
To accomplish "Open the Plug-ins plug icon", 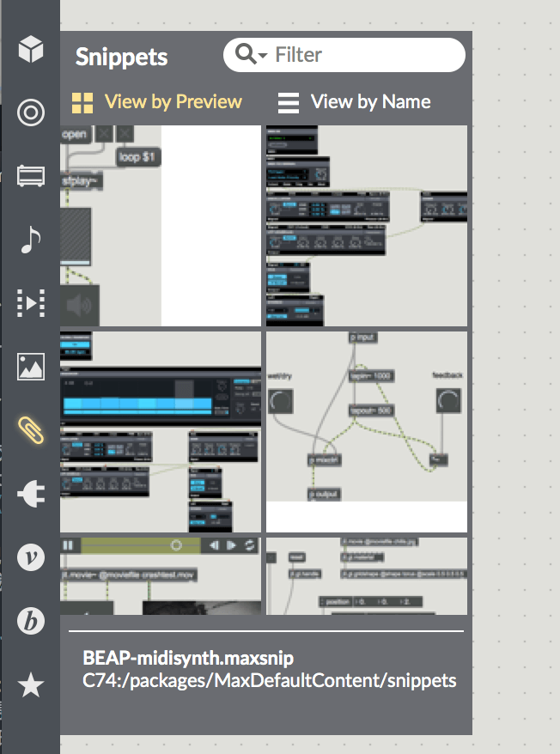I will point(31,494).
